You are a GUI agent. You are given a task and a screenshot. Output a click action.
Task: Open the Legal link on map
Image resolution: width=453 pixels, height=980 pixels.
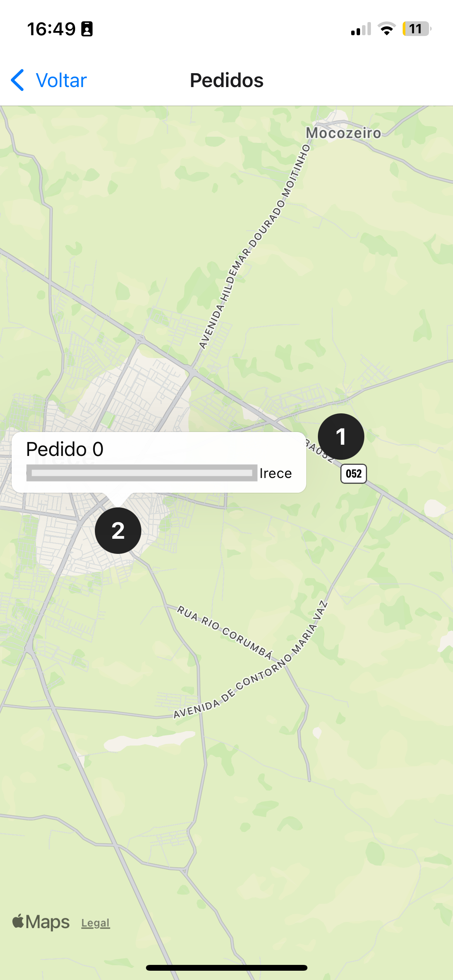[x=96, y=923]
